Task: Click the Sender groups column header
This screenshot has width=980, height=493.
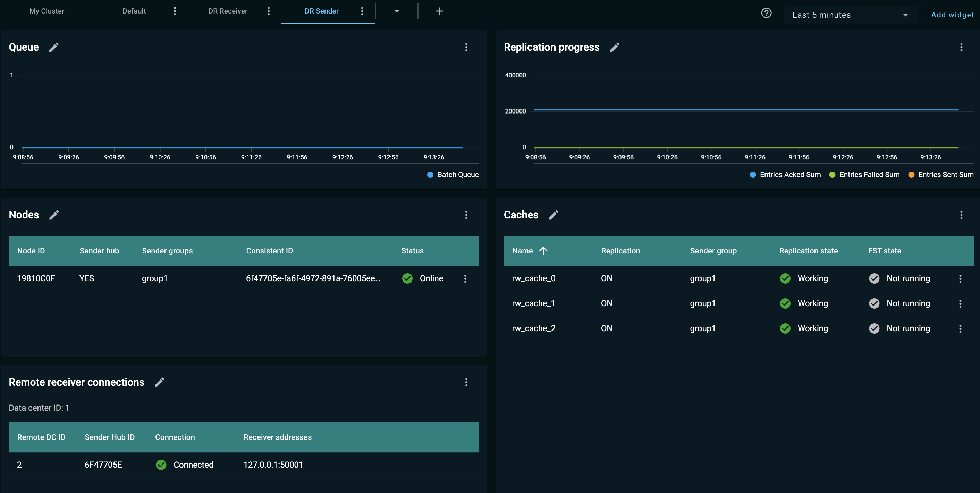Action: [x=167, y=251]
